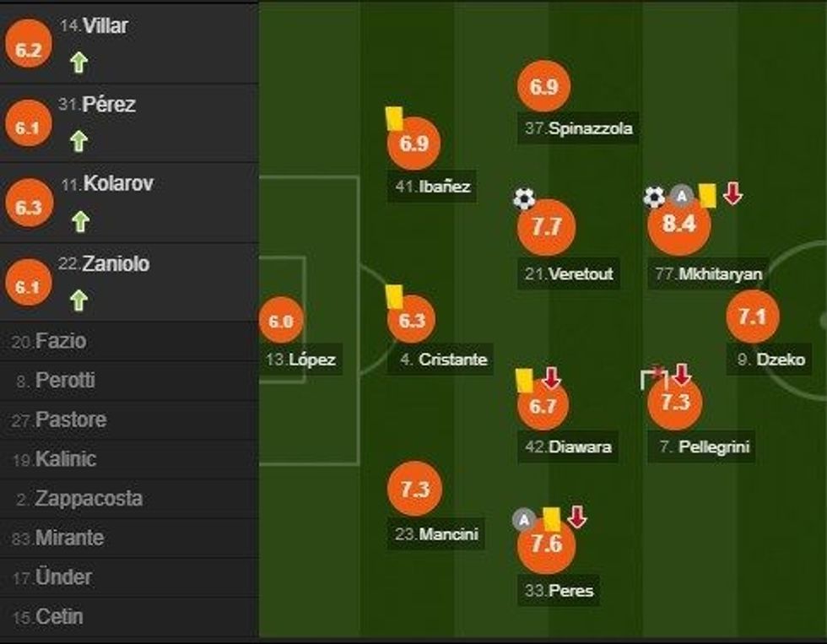Screen dimensions: 827x644
Task: Click the yellow card icon above Cristante
Action: pos(393,296)
